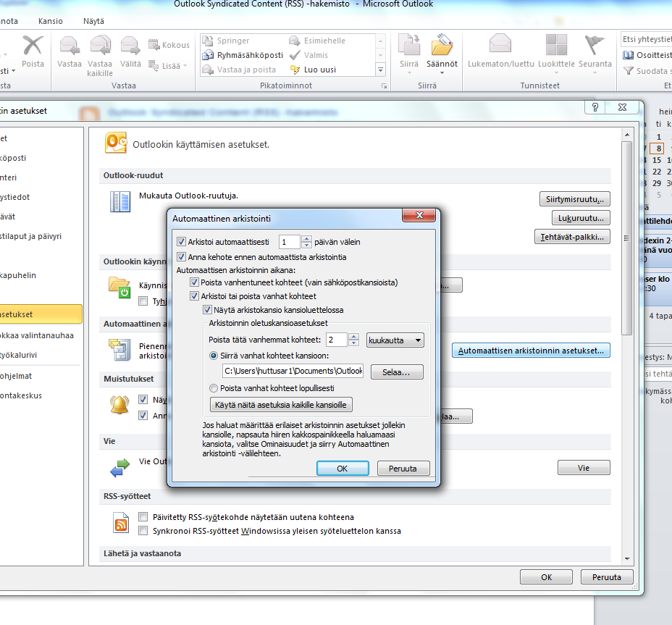Open the Säännöt dropdown arrow
The image size is (672, 625).
[x=442, y=73]
